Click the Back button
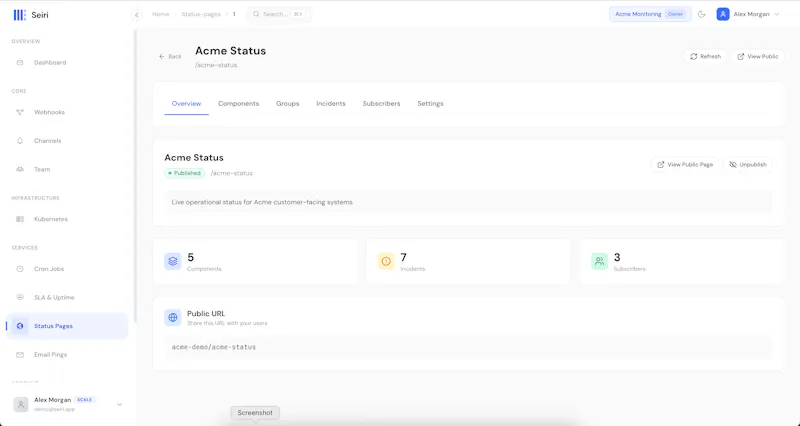The height and width of the screenshot is (426, 800). (170, 57)
